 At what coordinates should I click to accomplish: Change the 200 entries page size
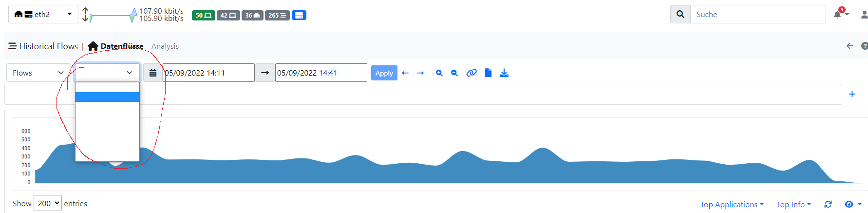click(x=48, y=203)
